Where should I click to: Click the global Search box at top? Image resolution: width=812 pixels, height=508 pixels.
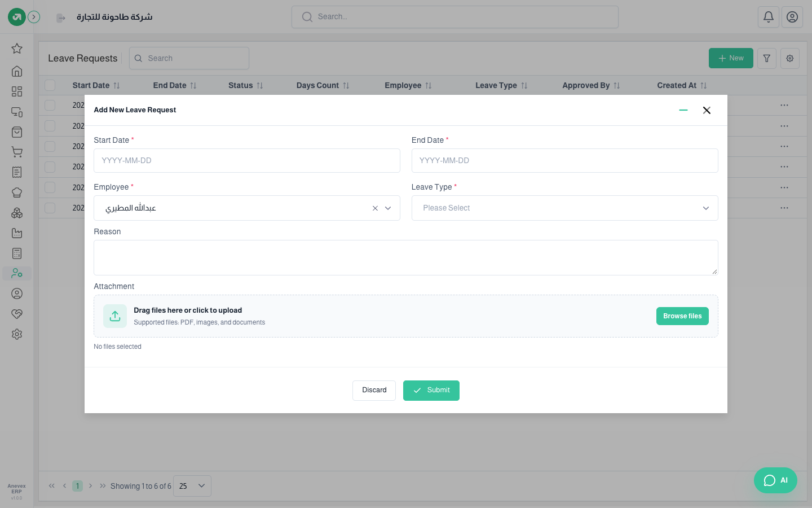(455, 17)
